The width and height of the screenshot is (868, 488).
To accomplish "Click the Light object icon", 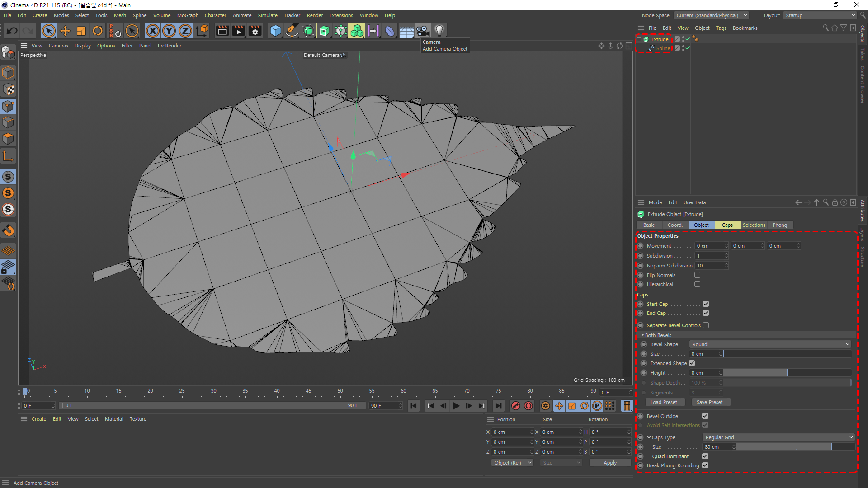I will 439,31.
